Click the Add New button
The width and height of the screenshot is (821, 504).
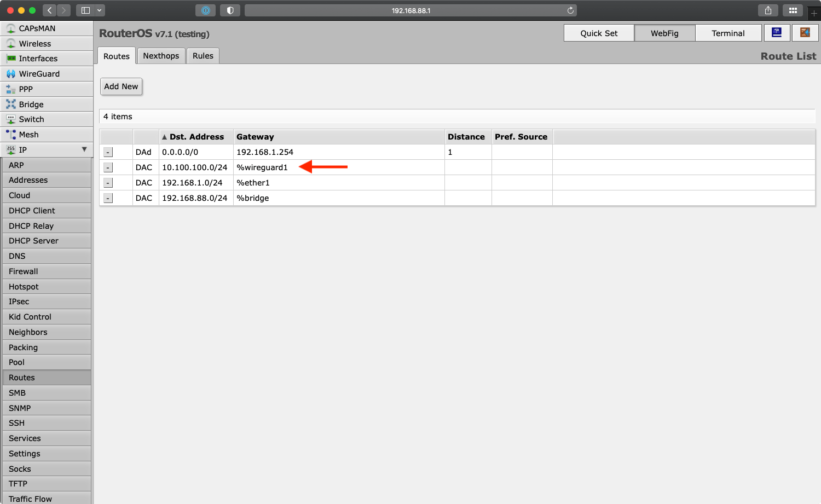click(121, 86)
